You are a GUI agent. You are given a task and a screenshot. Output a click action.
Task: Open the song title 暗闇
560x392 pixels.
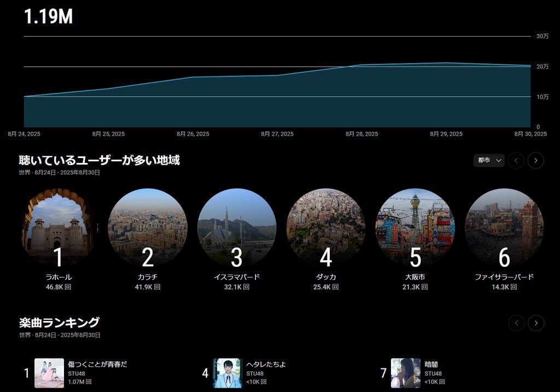coord(431,364)
